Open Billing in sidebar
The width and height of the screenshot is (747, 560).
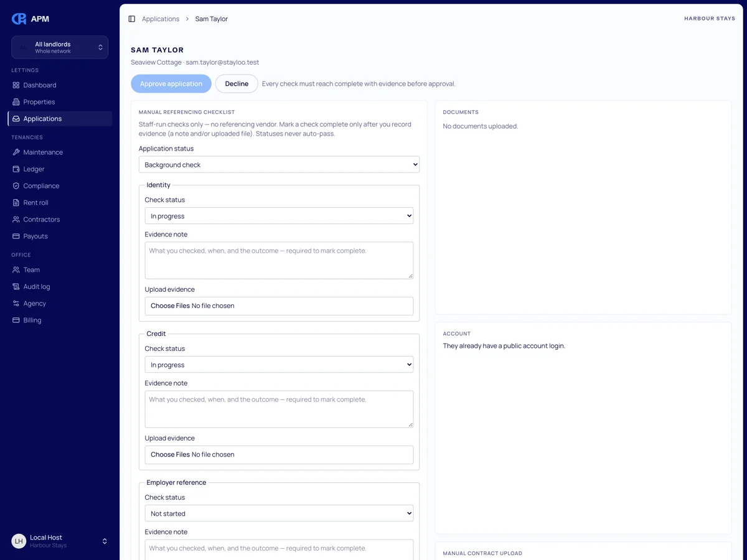(x=60, y=320)
